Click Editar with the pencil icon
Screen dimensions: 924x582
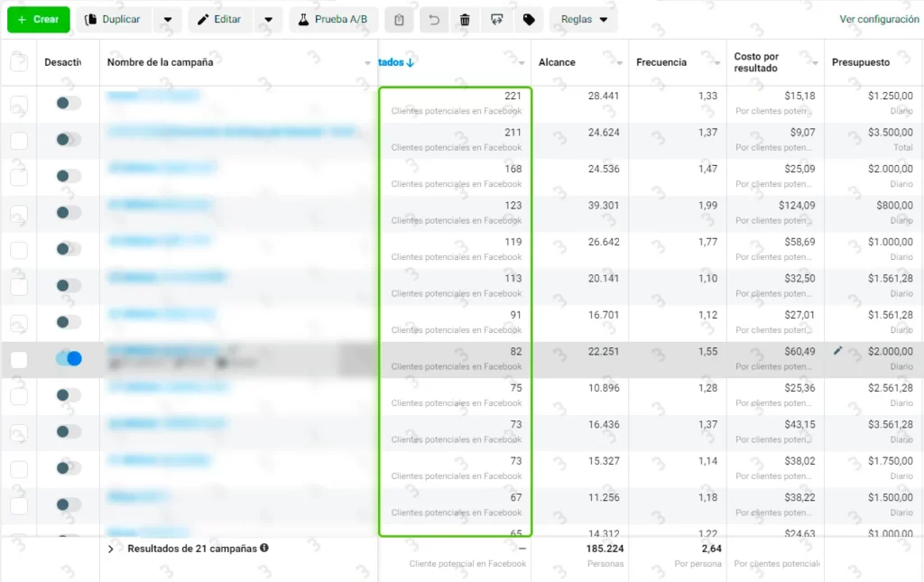[220, 19]
